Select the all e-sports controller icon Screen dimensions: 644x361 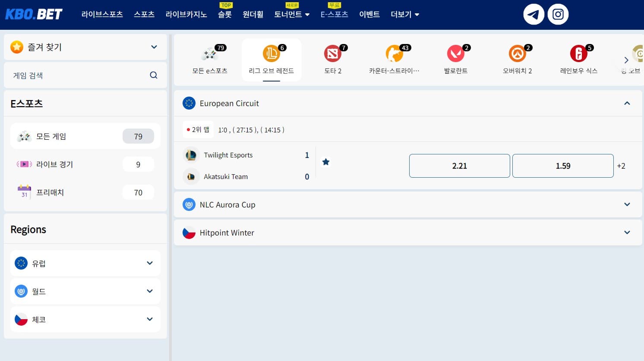pos(210,54)
